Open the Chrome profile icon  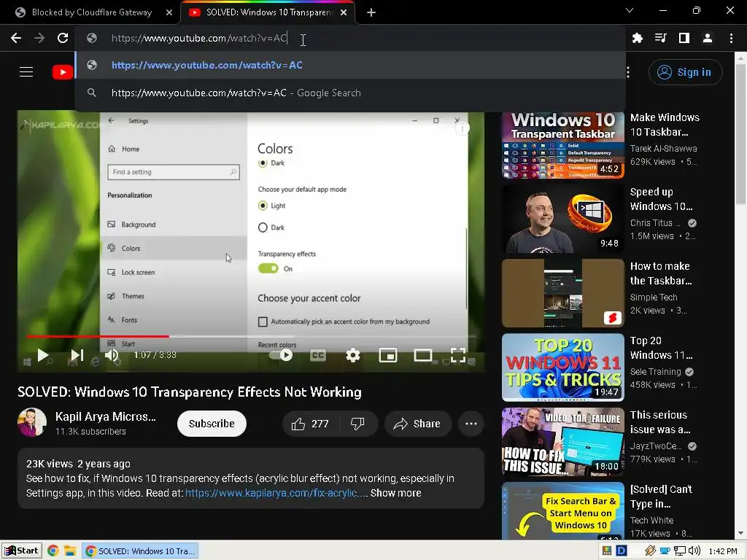coord(708,38)
